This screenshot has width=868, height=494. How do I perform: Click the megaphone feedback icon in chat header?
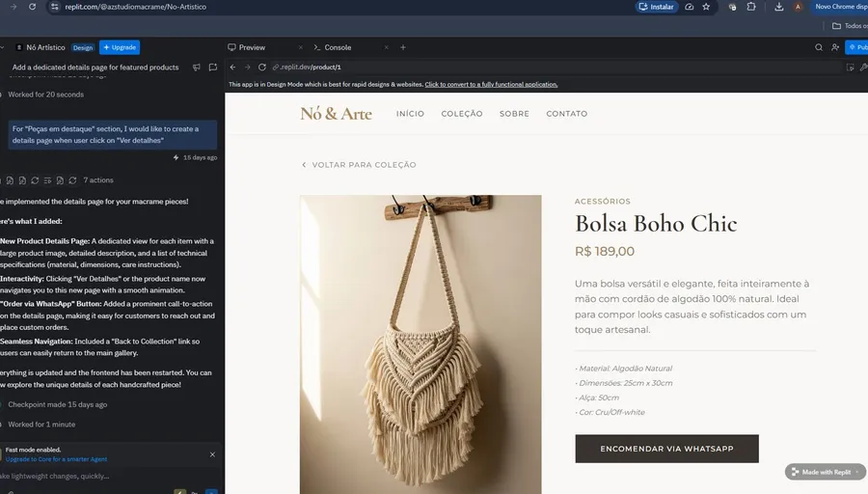point(197,67)
